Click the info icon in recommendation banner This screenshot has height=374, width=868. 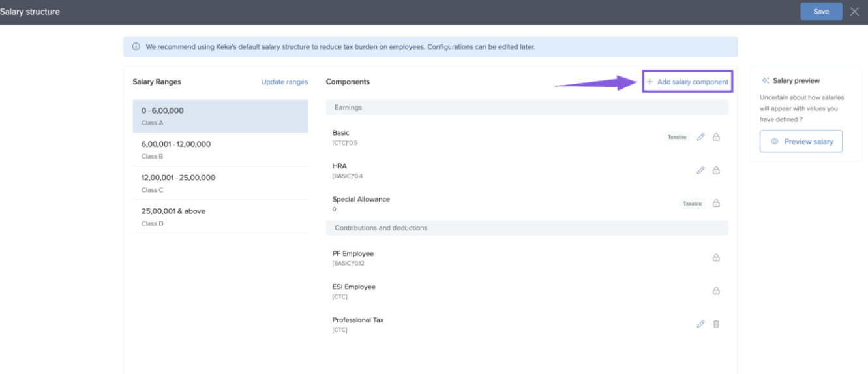point(136,47)
